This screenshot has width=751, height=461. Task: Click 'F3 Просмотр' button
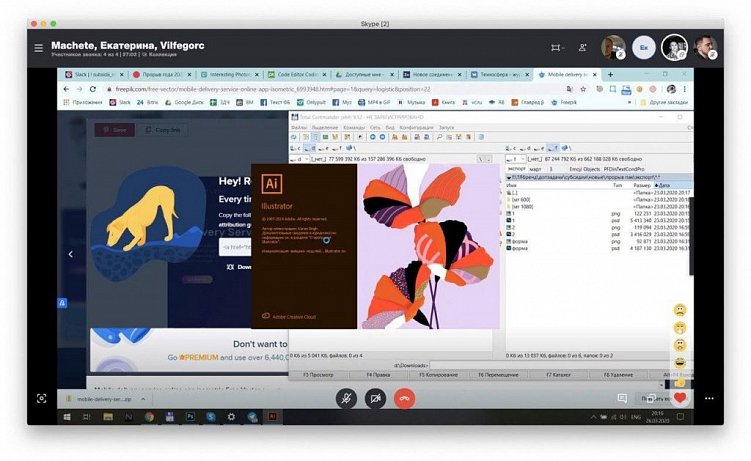(318, 375)
